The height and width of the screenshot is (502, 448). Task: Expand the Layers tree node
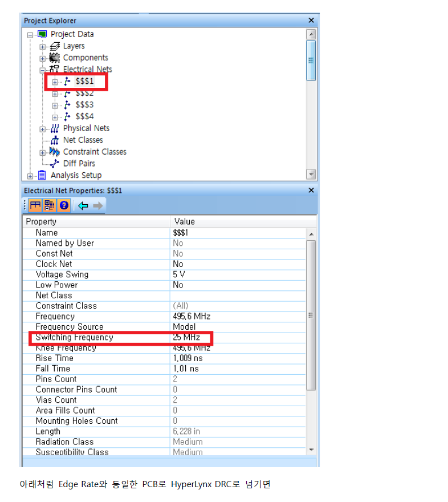(43, 47)
